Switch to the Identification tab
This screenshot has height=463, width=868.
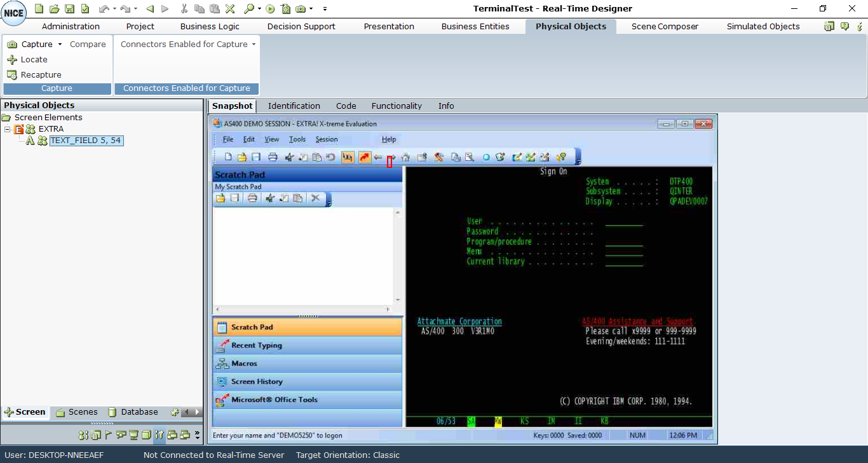294,106
